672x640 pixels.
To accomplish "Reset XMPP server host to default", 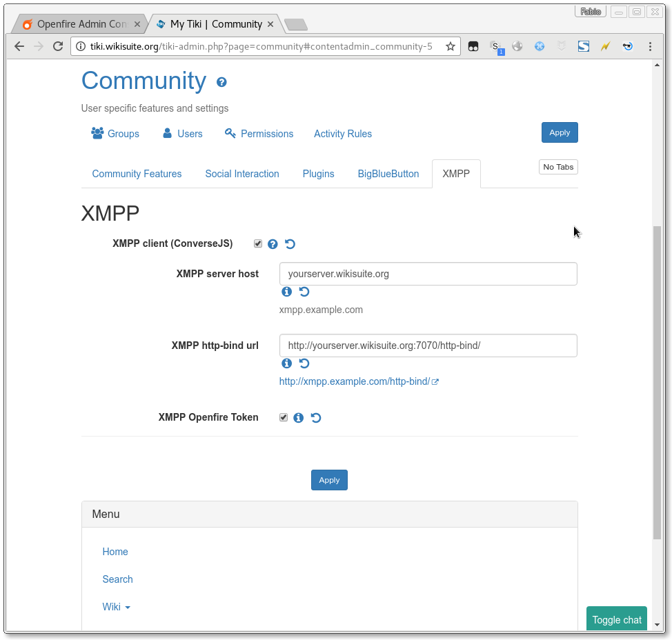I will pos(304,292).
